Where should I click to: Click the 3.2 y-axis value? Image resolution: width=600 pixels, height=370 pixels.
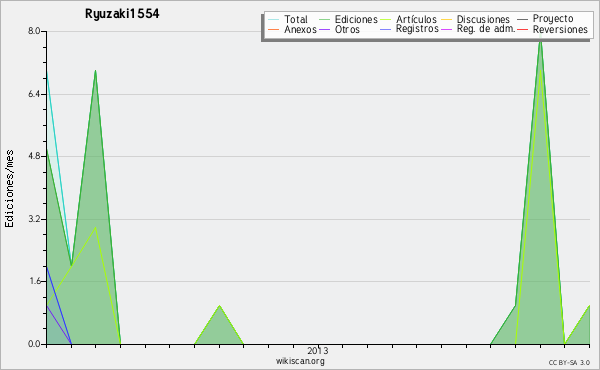click(34, 219)
